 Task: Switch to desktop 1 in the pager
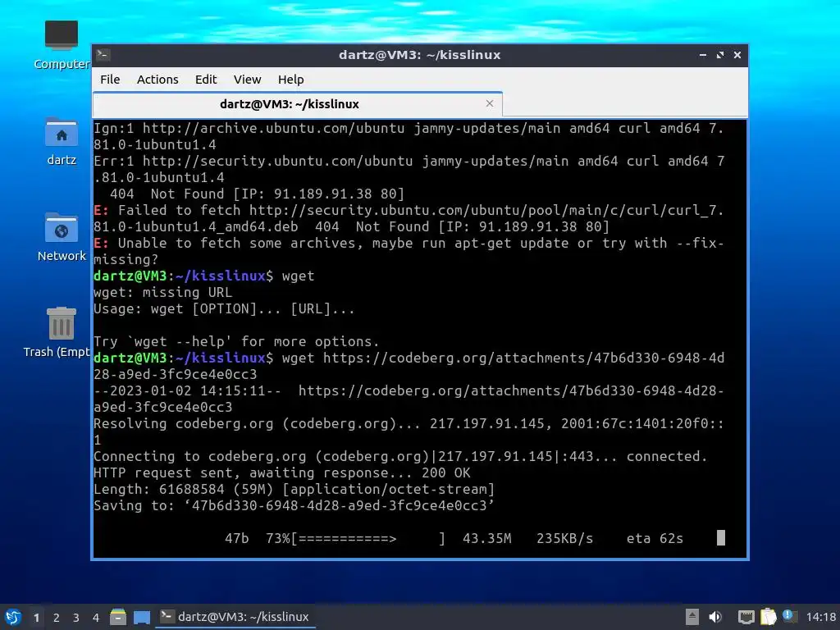coord(36,618)
